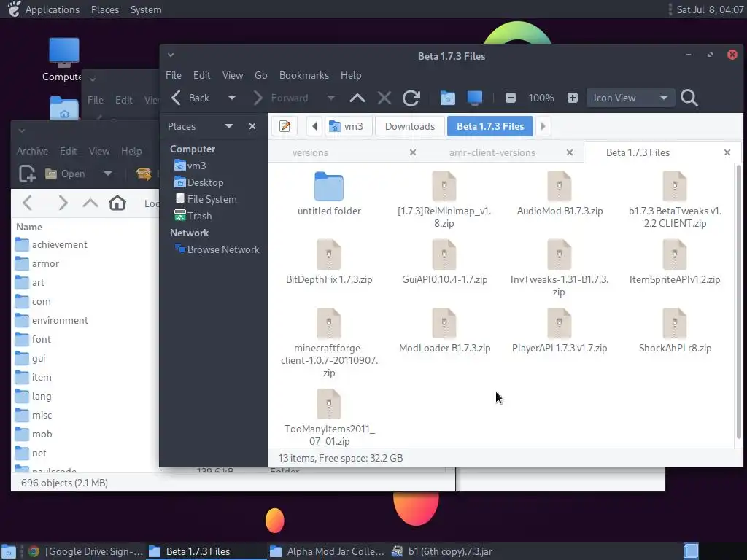Go up to the parent folder in Beta 1.7.3 Files

(357, 98)
